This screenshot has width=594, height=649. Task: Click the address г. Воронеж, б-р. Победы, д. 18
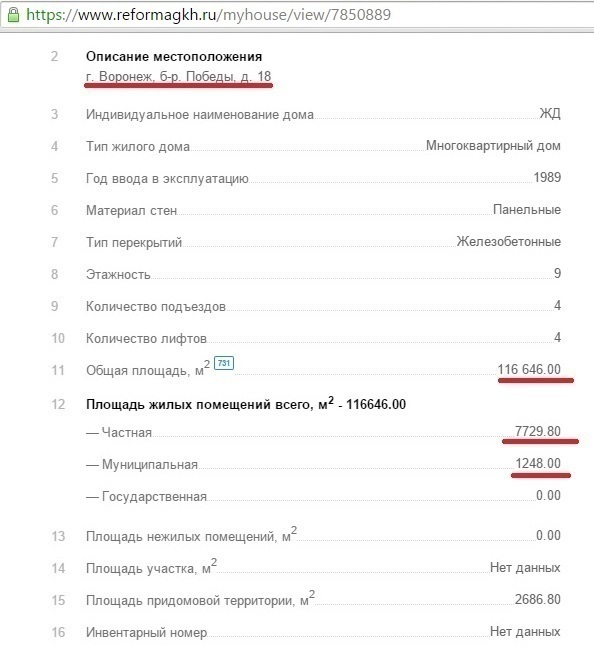[x=178, y=77]
